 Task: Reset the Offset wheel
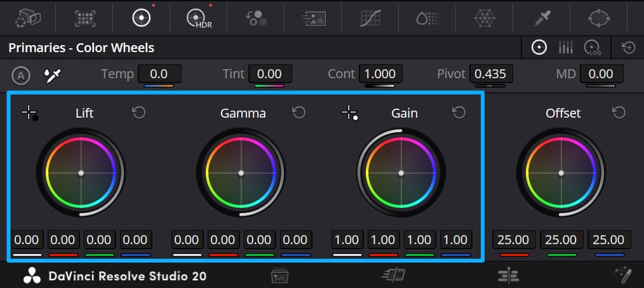point(619,113)
